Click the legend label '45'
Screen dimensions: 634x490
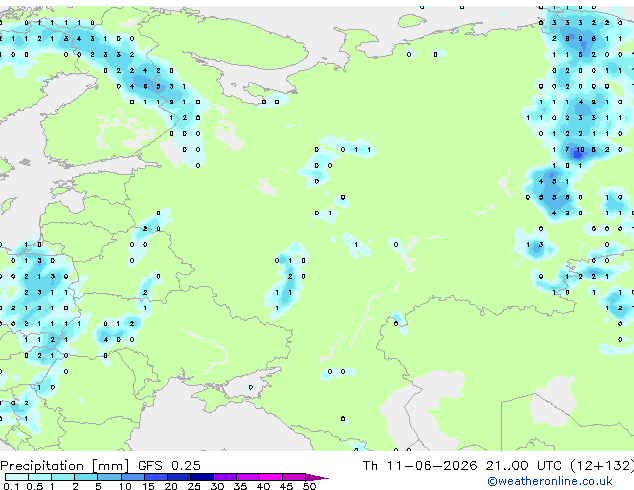tap(286, 486)
